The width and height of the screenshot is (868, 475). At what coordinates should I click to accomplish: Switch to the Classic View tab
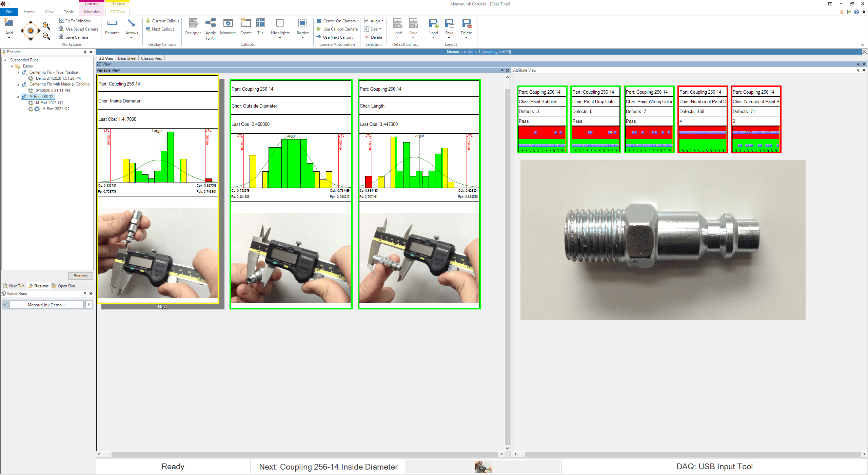(152, 58)
